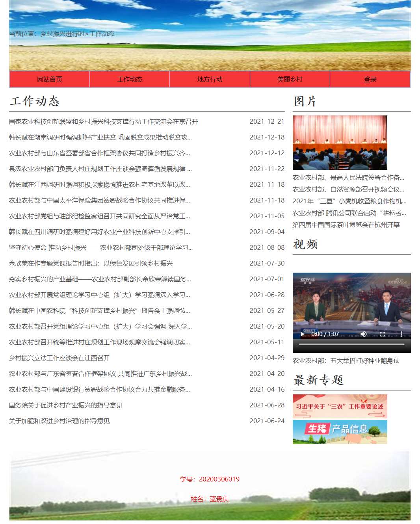Seek within the video progress bar
This screenshot has height=524, width=420.
[351, 344]
